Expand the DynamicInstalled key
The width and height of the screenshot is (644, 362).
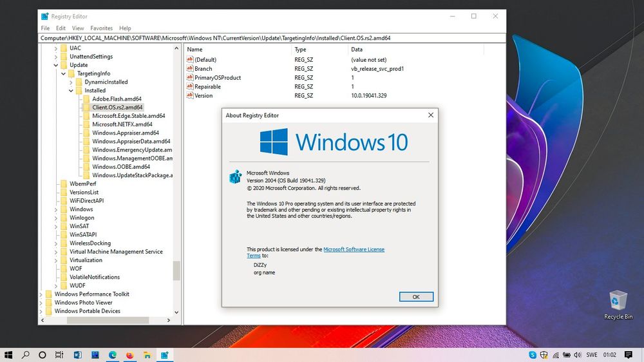tap(71, 82)
